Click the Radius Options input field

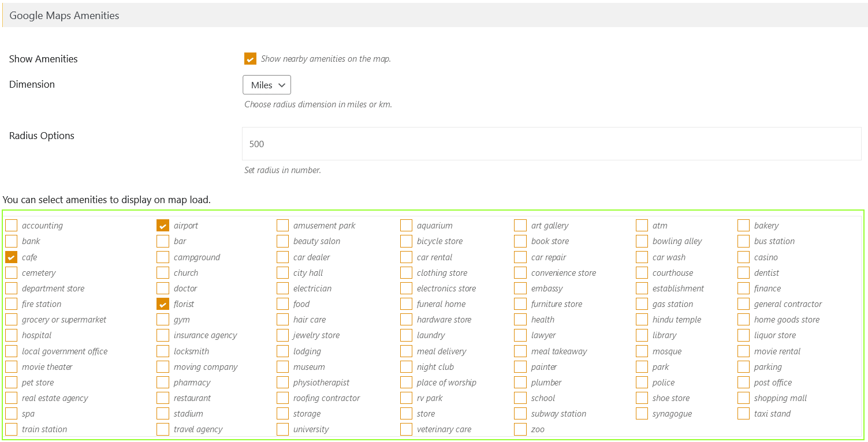click(x=551, y=144)
